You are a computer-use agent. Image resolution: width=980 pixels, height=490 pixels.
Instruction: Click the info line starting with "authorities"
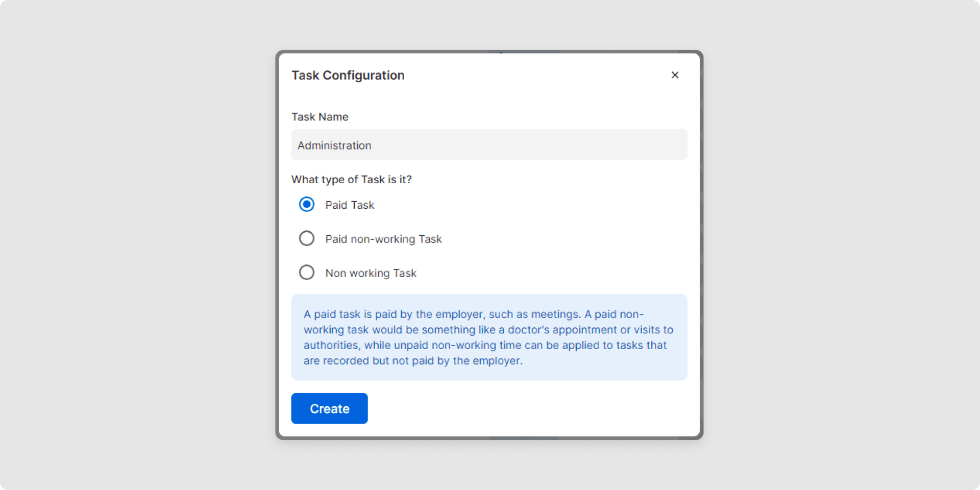coord(485,346)
